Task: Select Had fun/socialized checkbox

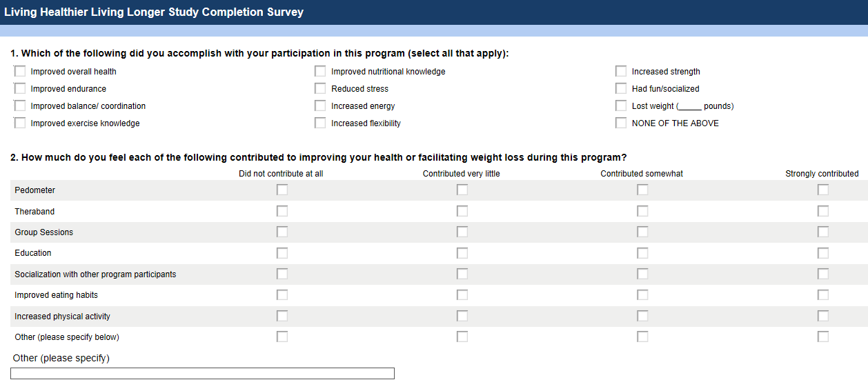Action: click(x=621, y=89)
